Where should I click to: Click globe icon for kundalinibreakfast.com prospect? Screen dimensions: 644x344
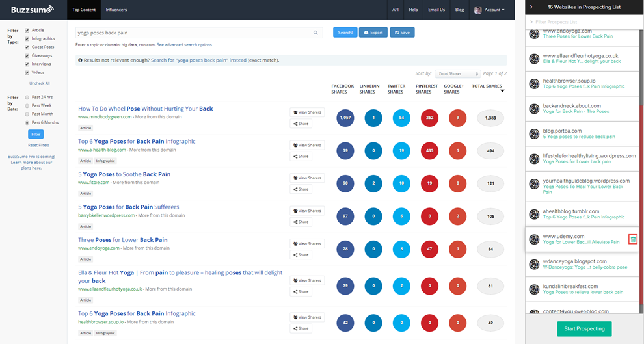click(534, 289)
